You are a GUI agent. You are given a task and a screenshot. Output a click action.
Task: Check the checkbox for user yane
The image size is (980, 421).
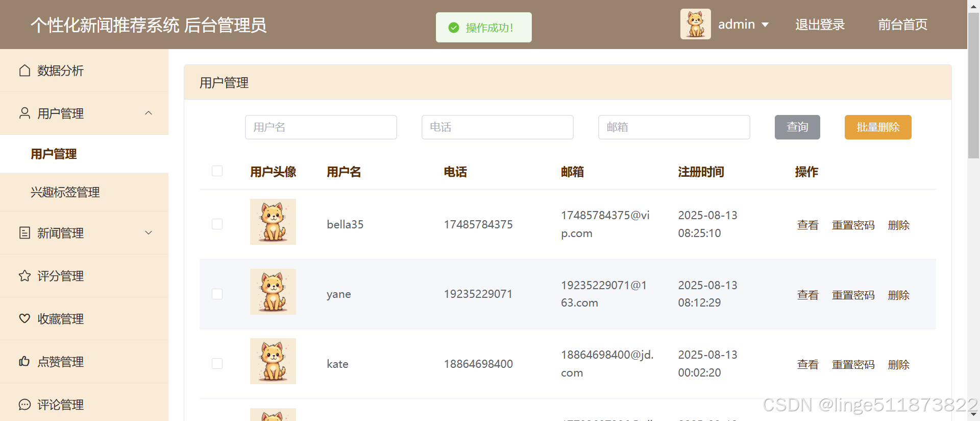(x=217, y=294)
